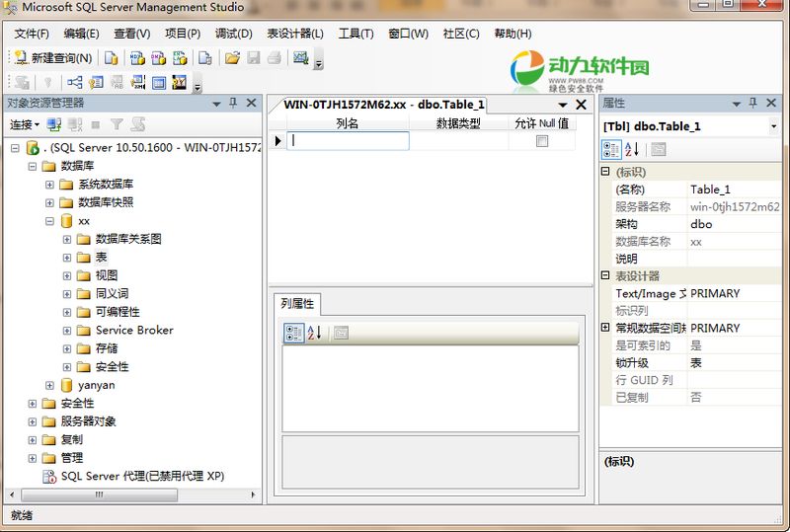Click Object Explorer scroll-right arrow
Viewport: 790px width, 532px height.
[254, 494]
